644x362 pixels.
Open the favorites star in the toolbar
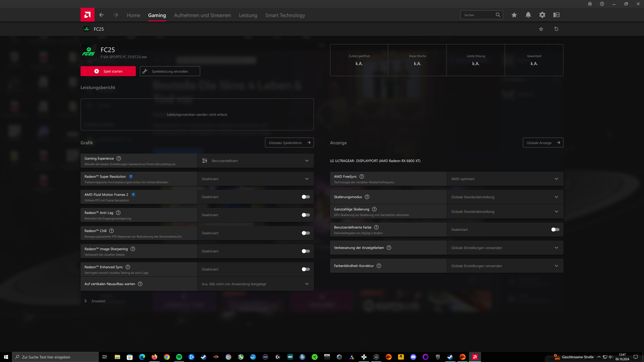[514, 15]
